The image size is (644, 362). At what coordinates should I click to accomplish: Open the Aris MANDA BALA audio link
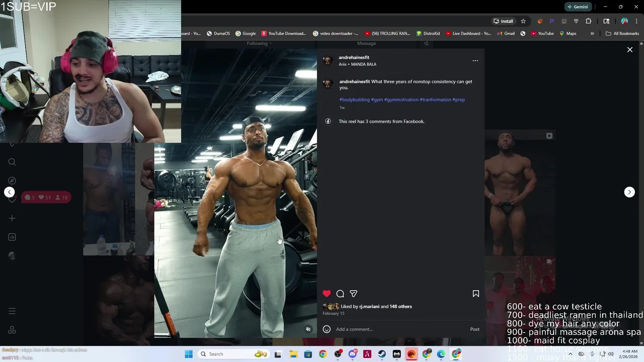357,64
